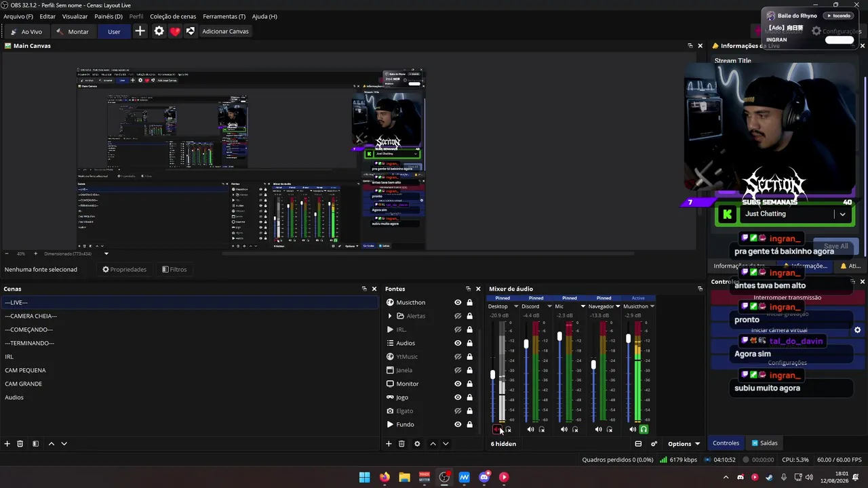
Task: Show the IRL. source
Action: (x=458, y=329)
